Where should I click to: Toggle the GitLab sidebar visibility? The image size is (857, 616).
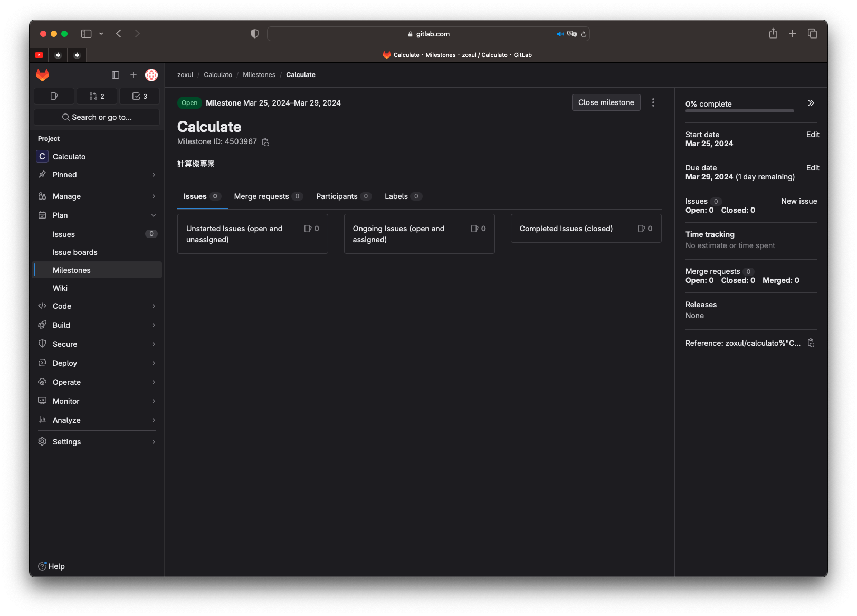pos(116,75)
